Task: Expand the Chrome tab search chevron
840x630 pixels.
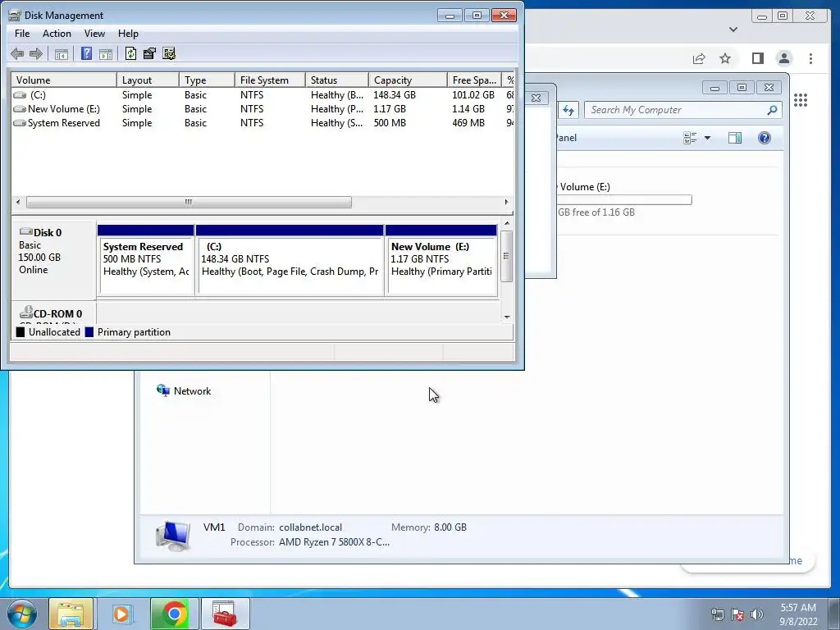Action: [733, 30]
